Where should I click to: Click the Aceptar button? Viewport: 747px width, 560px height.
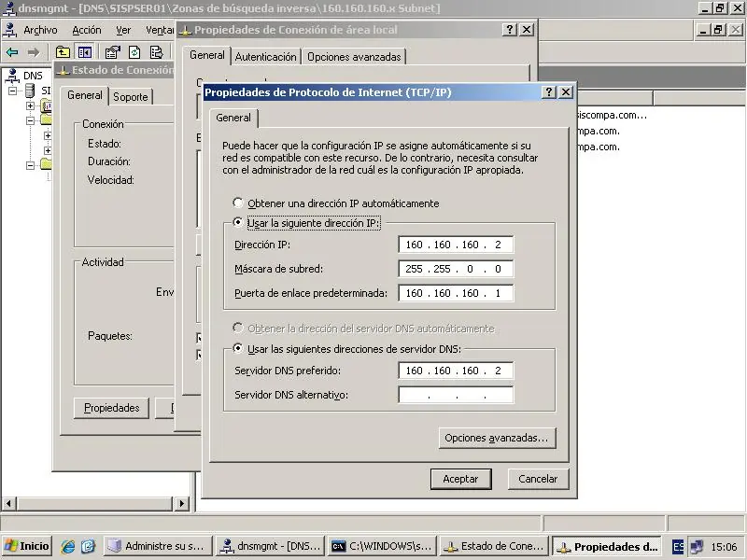[460, 479]
